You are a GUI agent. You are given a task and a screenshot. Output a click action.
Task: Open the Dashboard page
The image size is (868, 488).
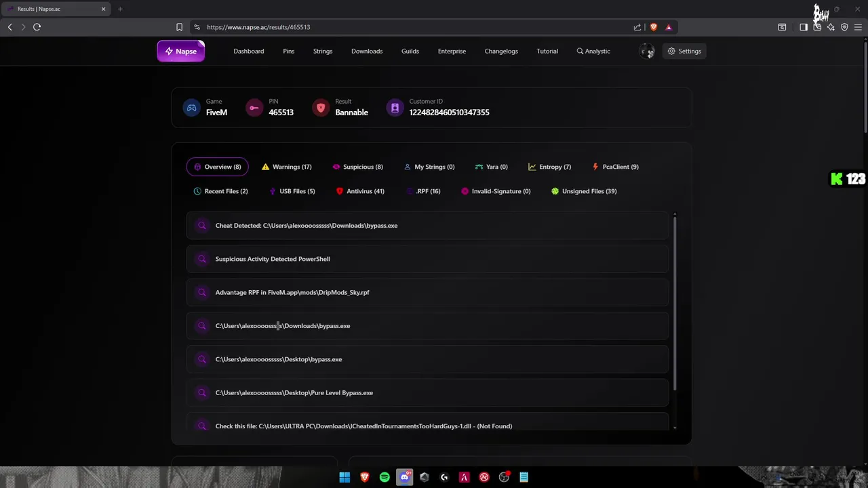click(249, 51)
